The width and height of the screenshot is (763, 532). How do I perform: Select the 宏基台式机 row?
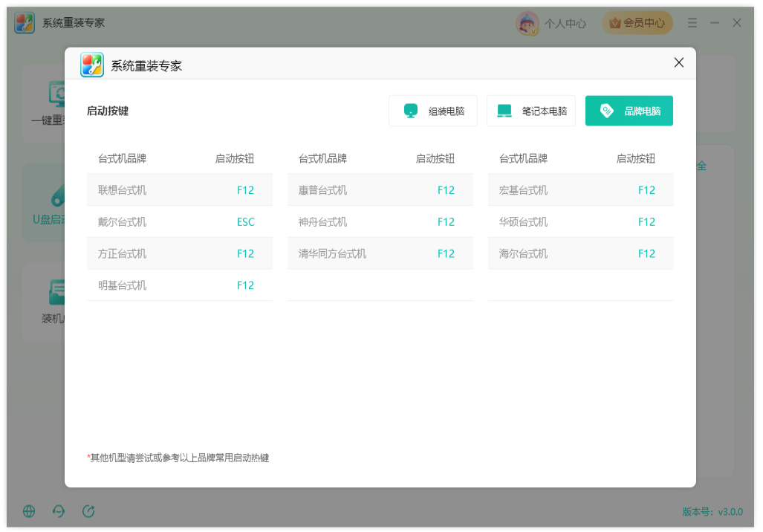pyautogui.click(x=581, y=189)
